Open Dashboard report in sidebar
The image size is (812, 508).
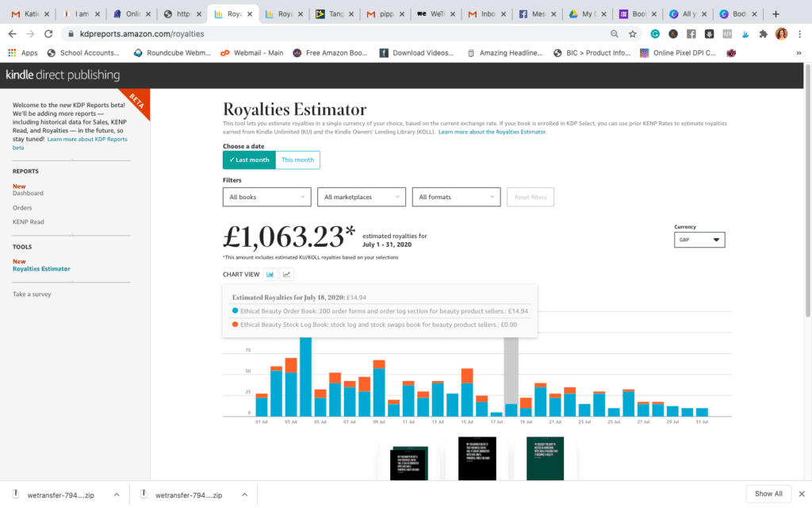[28, 193]
